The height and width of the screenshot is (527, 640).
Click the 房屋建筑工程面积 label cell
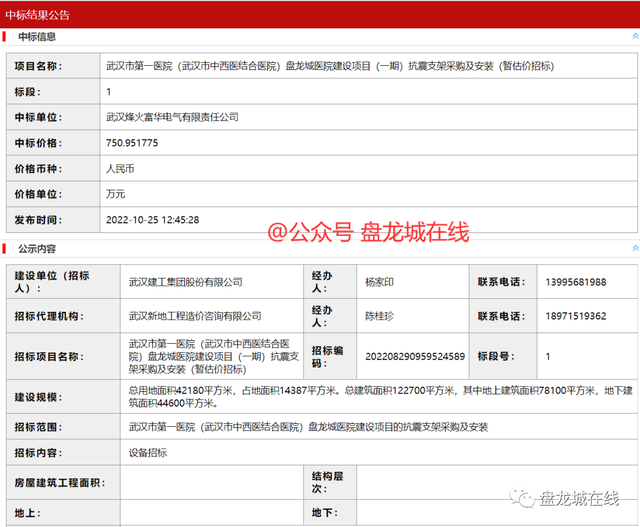click(63, 483)
